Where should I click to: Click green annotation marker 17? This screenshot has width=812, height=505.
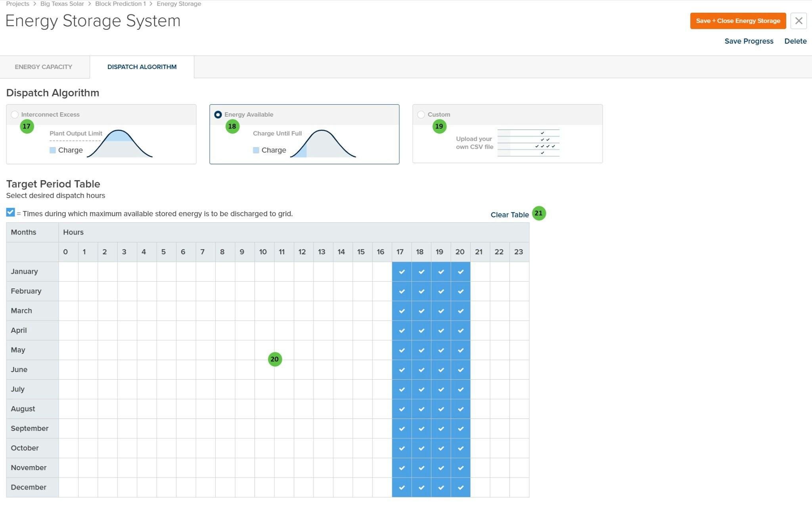[27, 127]
